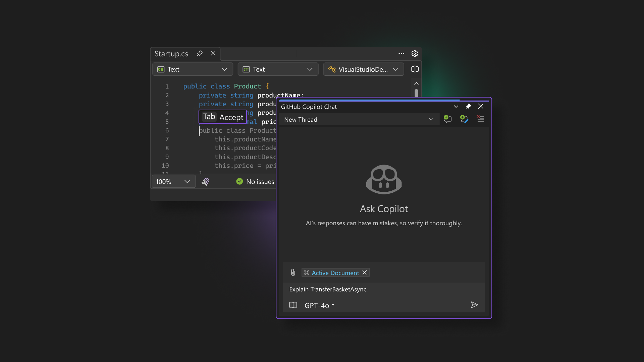This screenshot has height=362, width=644.
Task: Click line 1 public class Product
Action: tap(226, 86)
